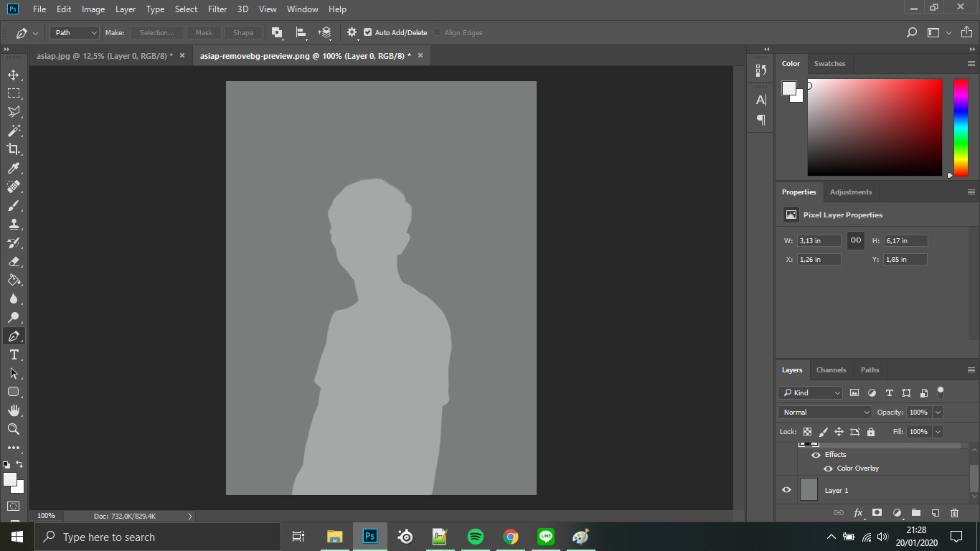Open the Filter menu
The height and width of the screenshot is (551, 980).
(217, 9)
